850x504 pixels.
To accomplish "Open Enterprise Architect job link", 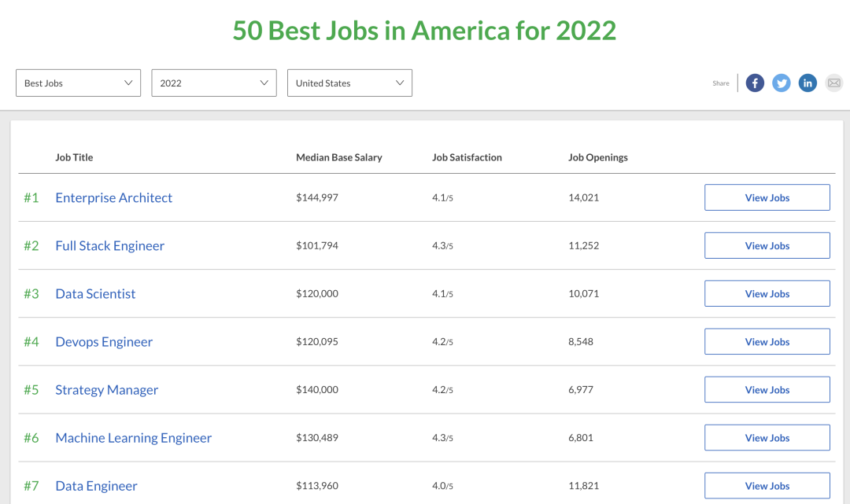I will click(x=114, y=197).
